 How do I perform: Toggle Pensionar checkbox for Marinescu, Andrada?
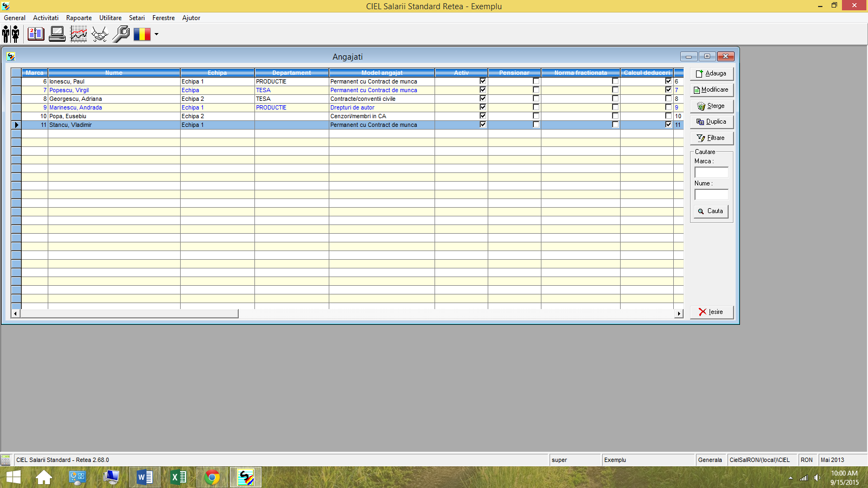(x=536, y=107)
